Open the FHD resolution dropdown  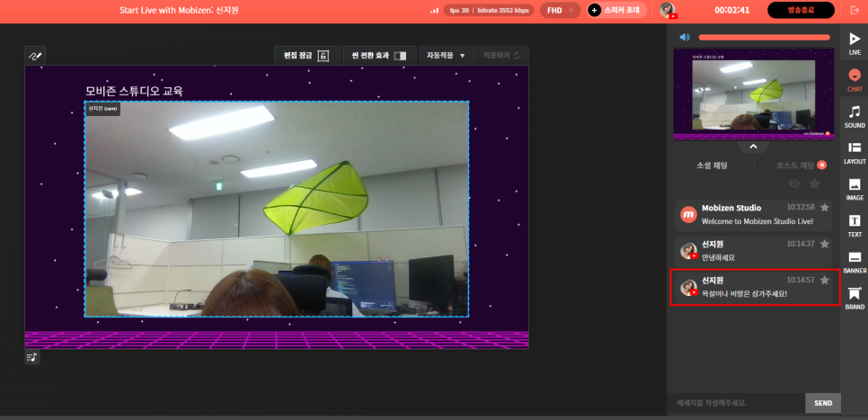tap(560, 10)
